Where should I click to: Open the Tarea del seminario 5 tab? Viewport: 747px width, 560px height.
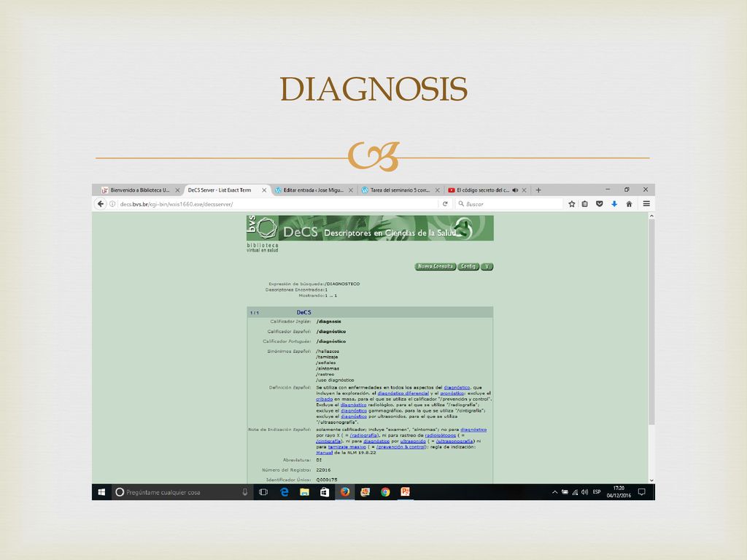[400, 190]
